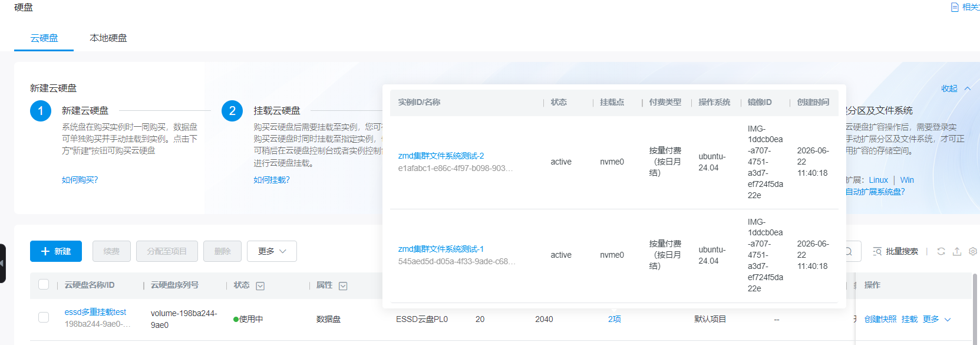Click the 默认项目 project cell
Image resolution: width=980 pixels, height=345 pixels.
pos(710,319)
